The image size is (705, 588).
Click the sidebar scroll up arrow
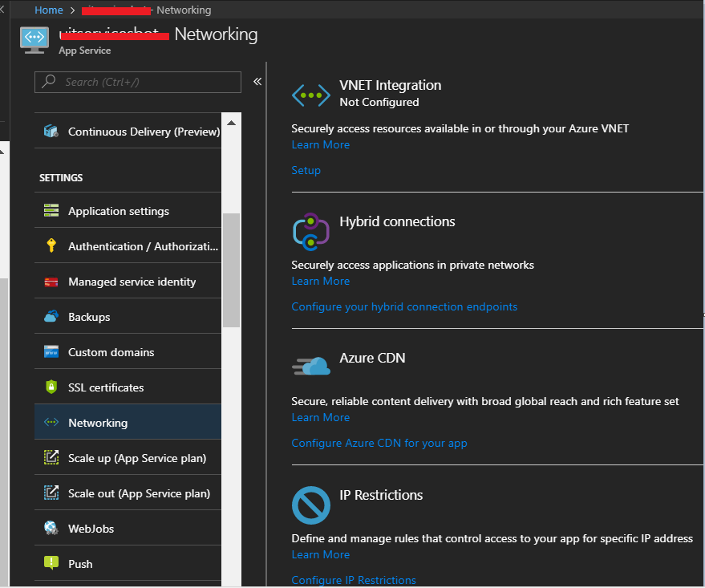click(232, 124)
